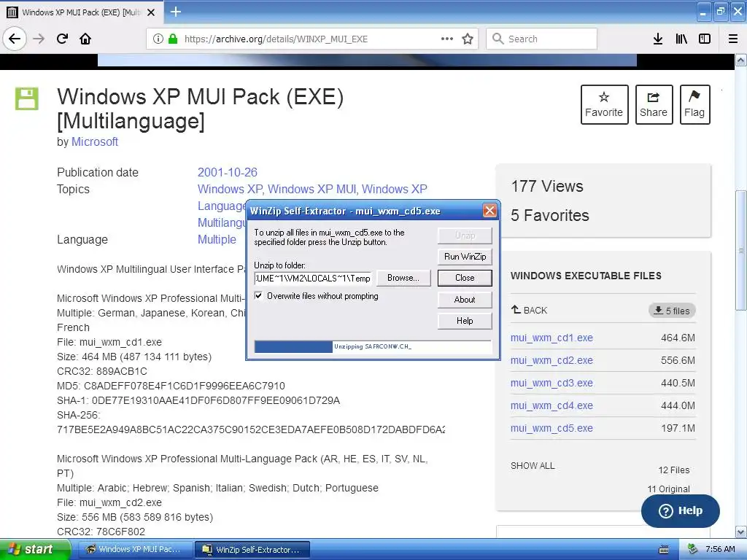Open a new tab with the plus icon
This screenshot has height=560, width=747.
click(x=175, y=12)
